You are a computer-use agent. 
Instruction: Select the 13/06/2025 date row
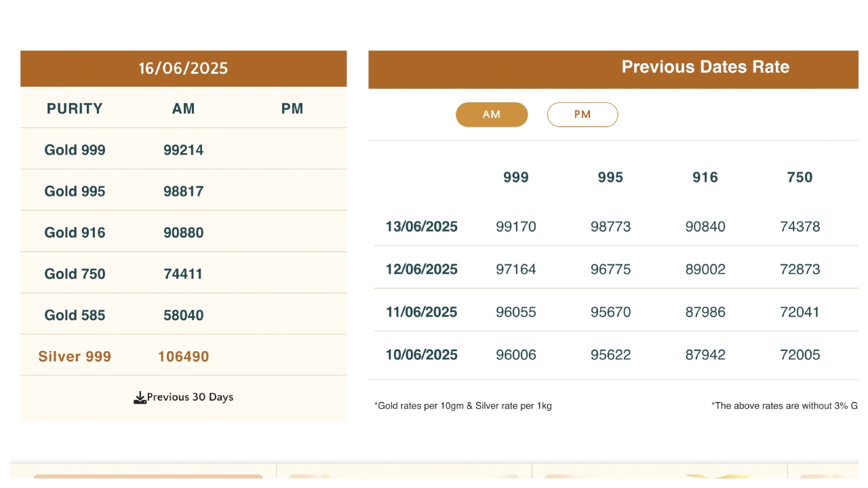422,226
